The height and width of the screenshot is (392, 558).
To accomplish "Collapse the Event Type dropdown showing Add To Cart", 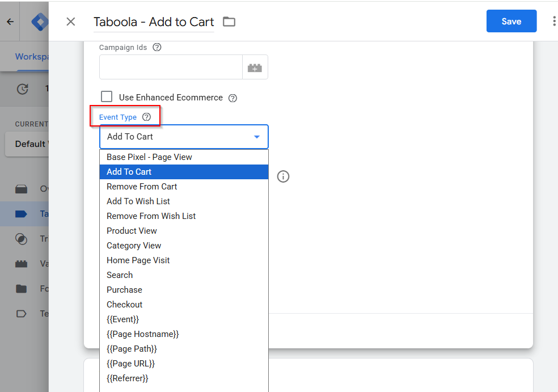I will (184, 137).
